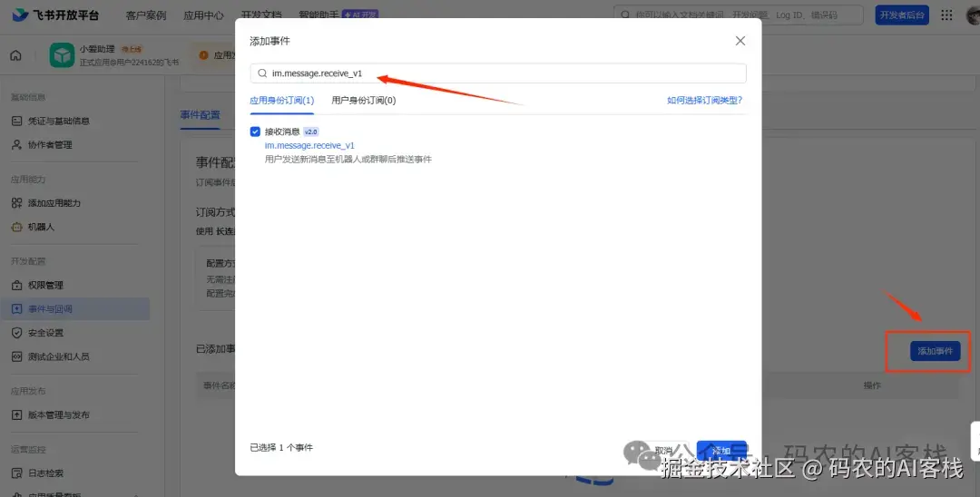Open 应用中心 in top navigation
The height and width of the screenshot is (497, 980).
204,15
